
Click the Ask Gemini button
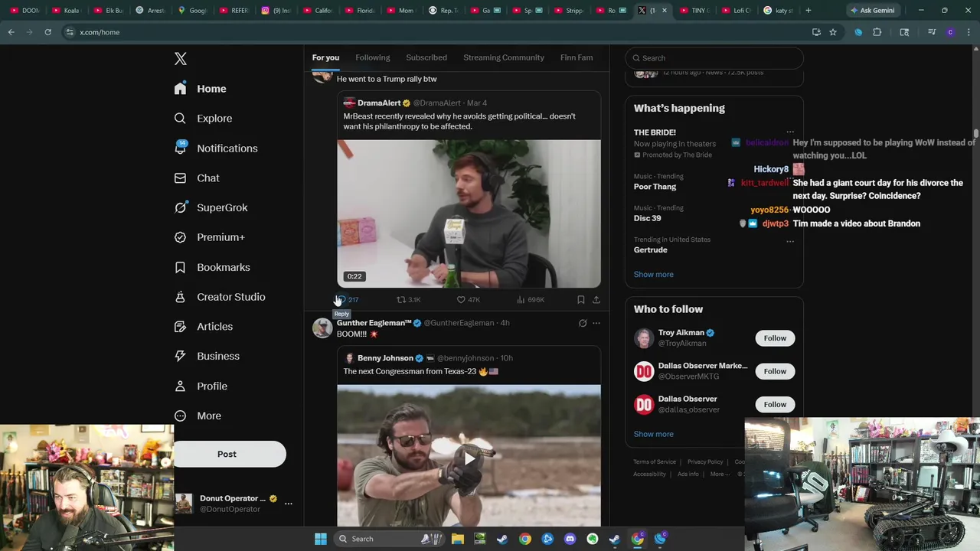tap(872, 11)
